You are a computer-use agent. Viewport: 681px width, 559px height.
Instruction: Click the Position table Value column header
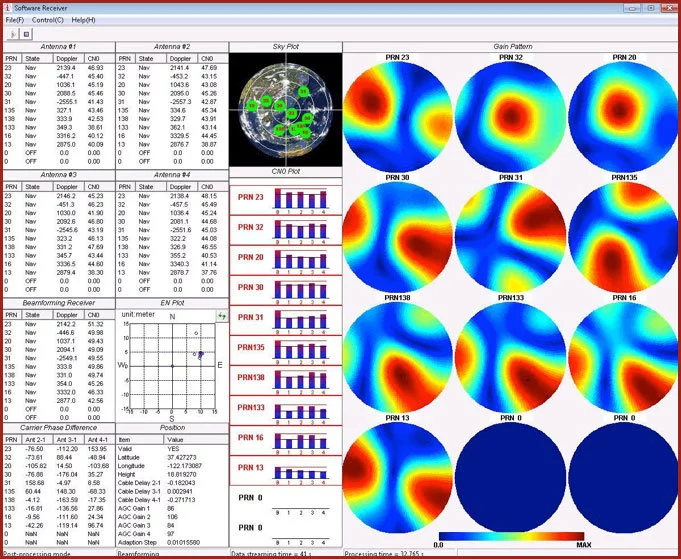point(197,440)
